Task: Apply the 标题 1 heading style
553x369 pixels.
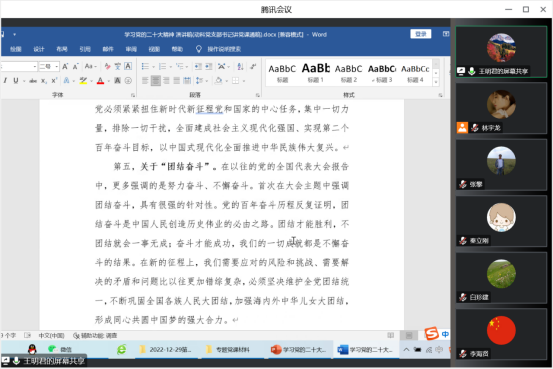Action: [x=315, y=72]
